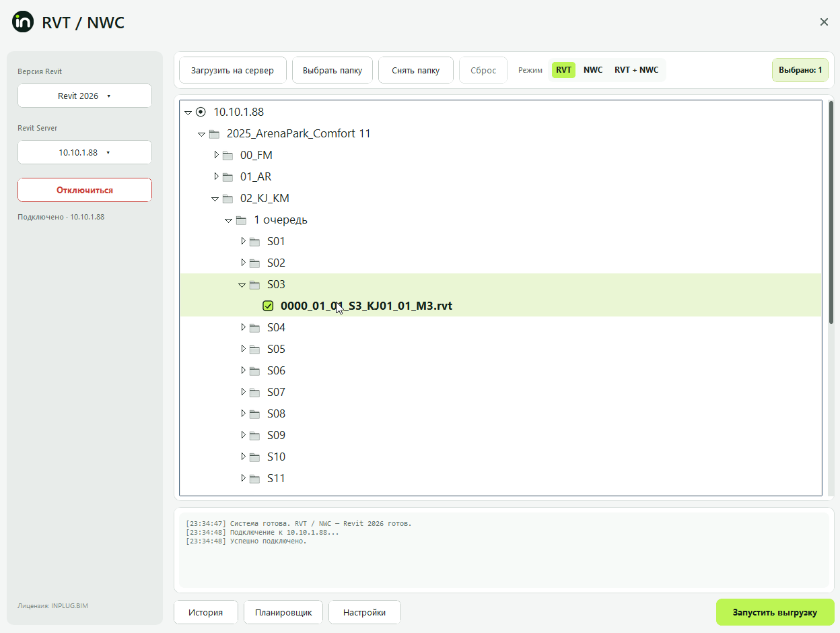Click the folder icon next to 01_AR
Image resolution: width=840 pixels, height=633 pixels.
[228, 177]
